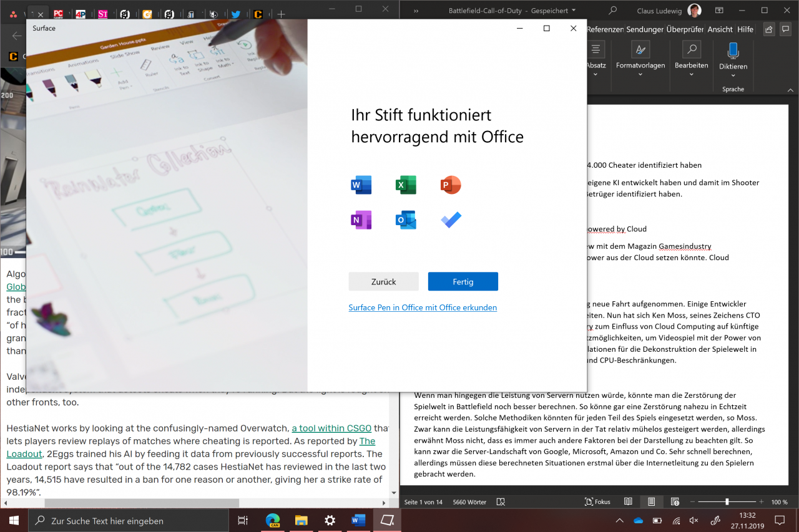Open Surface Pen in Office erkunden link
This screenshot has height=532, width=799.
[x=423, y=307]
